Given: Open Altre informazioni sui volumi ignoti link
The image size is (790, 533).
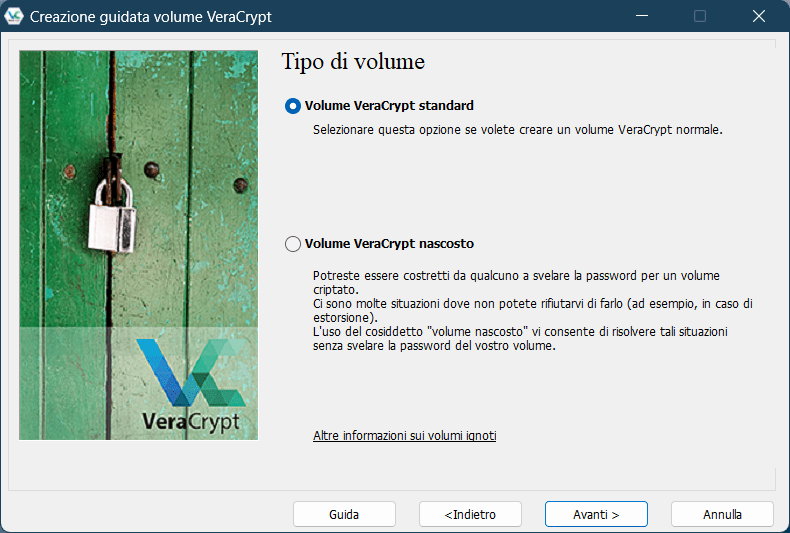Looking at the screenshot, I should [405, 435].
